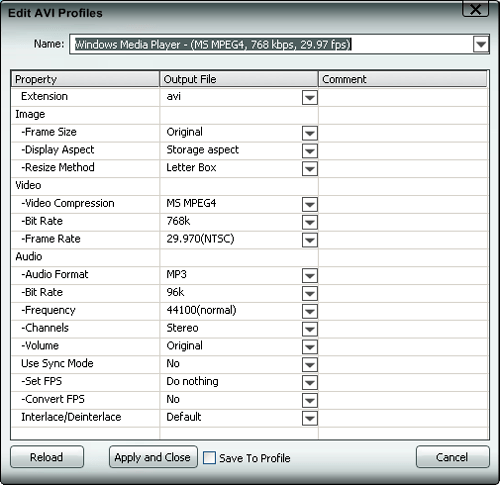Expand the Resize Method dropdown
This screenshot has height=485, width=500.
click(x=310, y=169)
